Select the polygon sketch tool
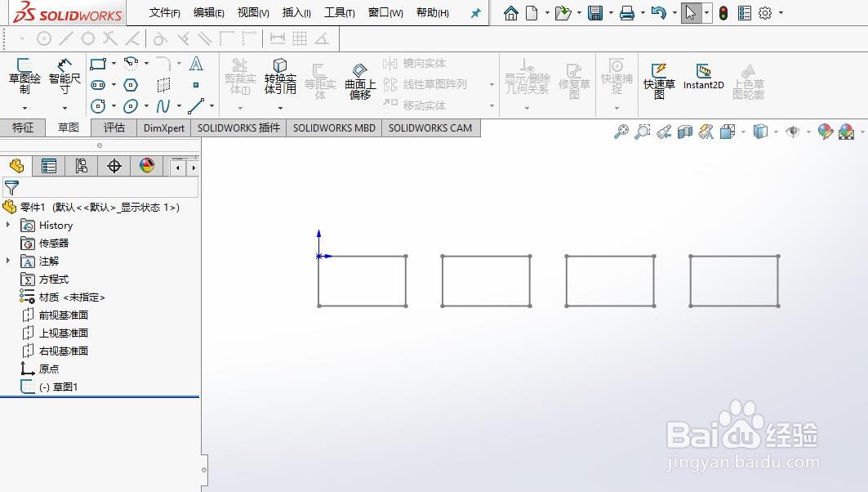The width and height of the screenshot is (868, 492). tap(131, 85)
